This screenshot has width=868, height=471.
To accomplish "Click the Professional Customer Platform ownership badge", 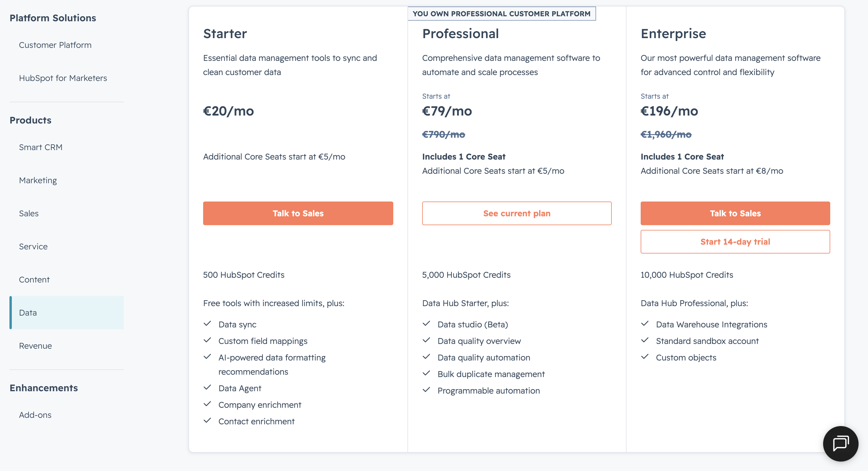I will 501,14.
